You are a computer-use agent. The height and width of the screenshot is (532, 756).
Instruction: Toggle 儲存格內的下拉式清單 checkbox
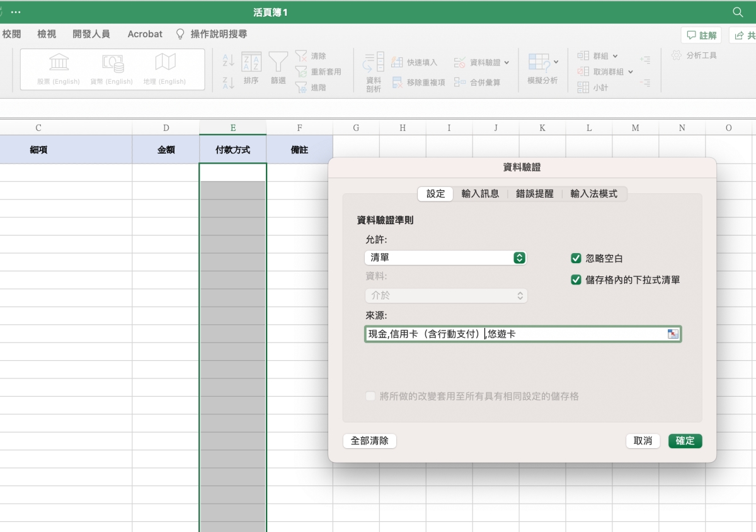coord(576,280)
